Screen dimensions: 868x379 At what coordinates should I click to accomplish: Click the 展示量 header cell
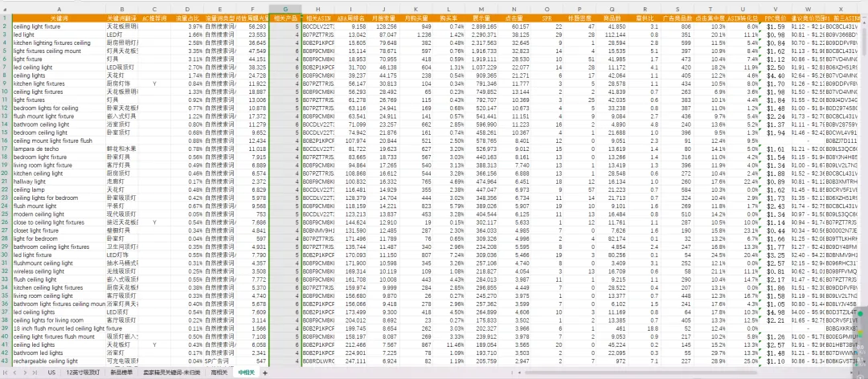point(481,18)
